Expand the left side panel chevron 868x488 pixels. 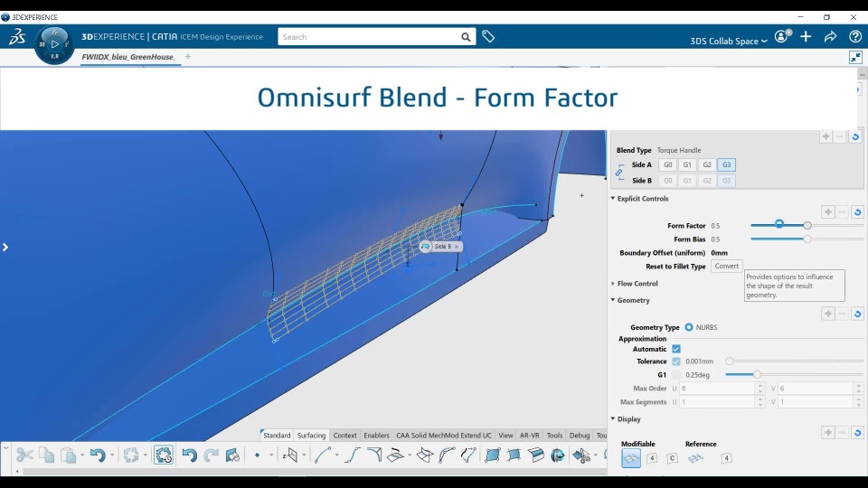coord(5,248)
